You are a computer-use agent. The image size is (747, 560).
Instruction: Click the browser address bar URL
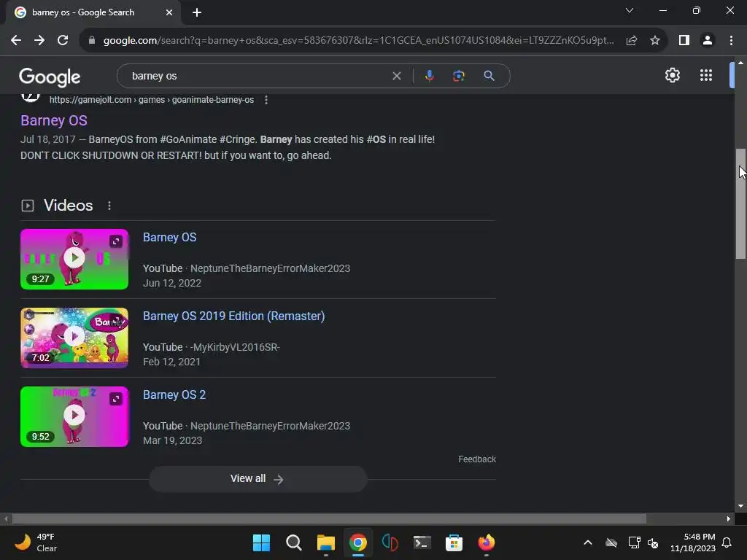click(358, 41)
